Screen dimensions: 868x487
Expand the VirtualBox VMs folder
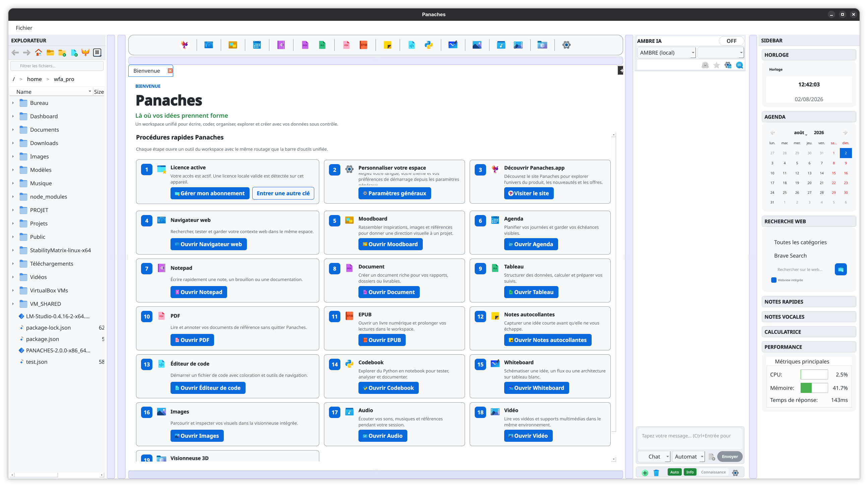13,290
